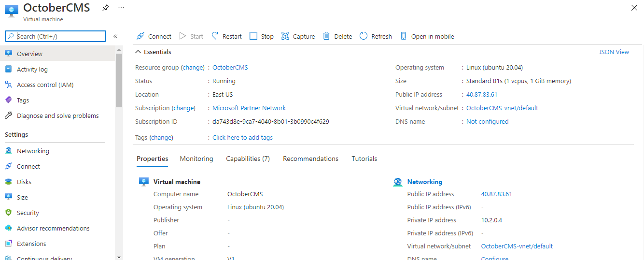This screenshot has height=260, width=644.
Task: Collapse the Essentials section
Action: (139, 52)
